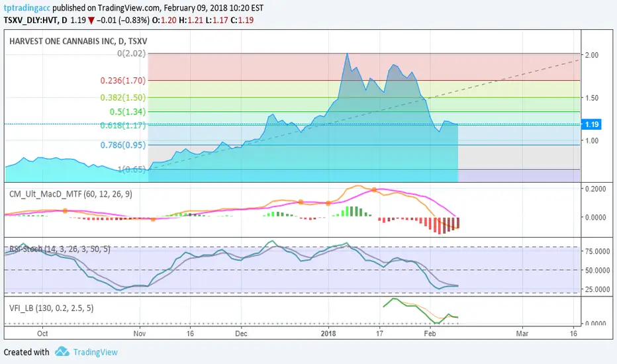Click the Mar label on time axis
Image resolution: width=617 pixels, height=364 pixels.
(x=522, y=334)
